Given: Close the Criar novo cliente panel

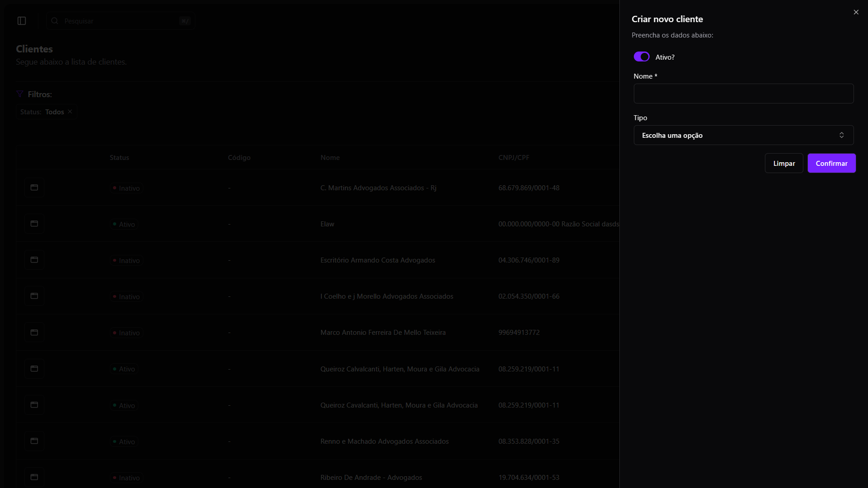Looking at the screenshot, I should pos(856,12).
